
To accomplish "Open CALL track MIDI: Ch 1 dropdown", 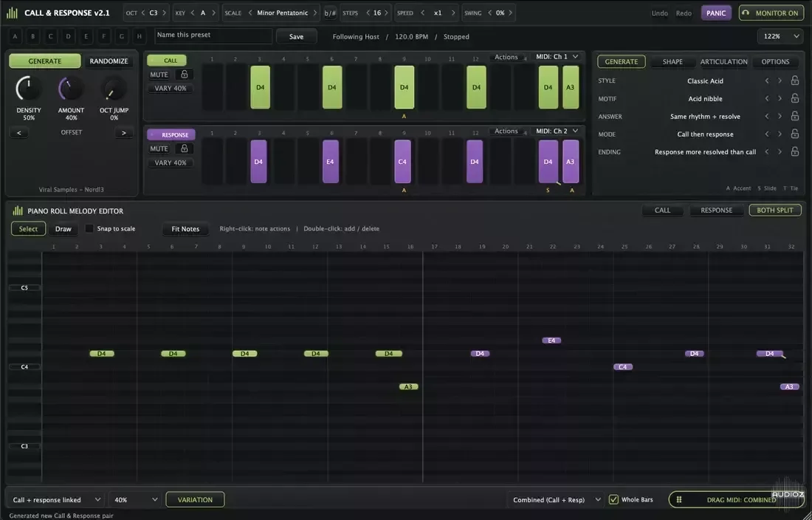I will tap(557, 56).
